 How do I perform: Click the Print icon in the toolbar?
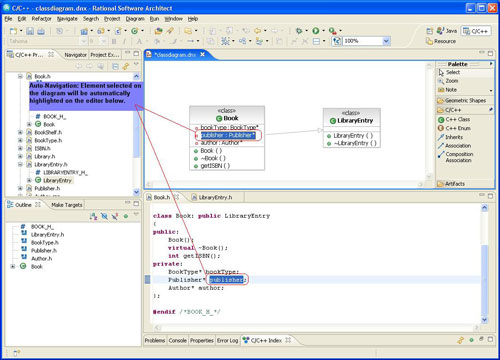pos(41,31)
